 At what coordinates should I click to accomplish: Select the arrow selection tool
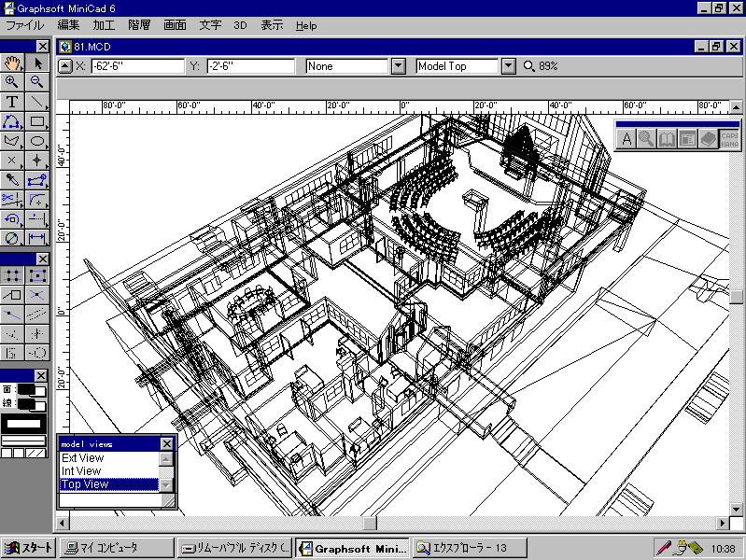38,63
